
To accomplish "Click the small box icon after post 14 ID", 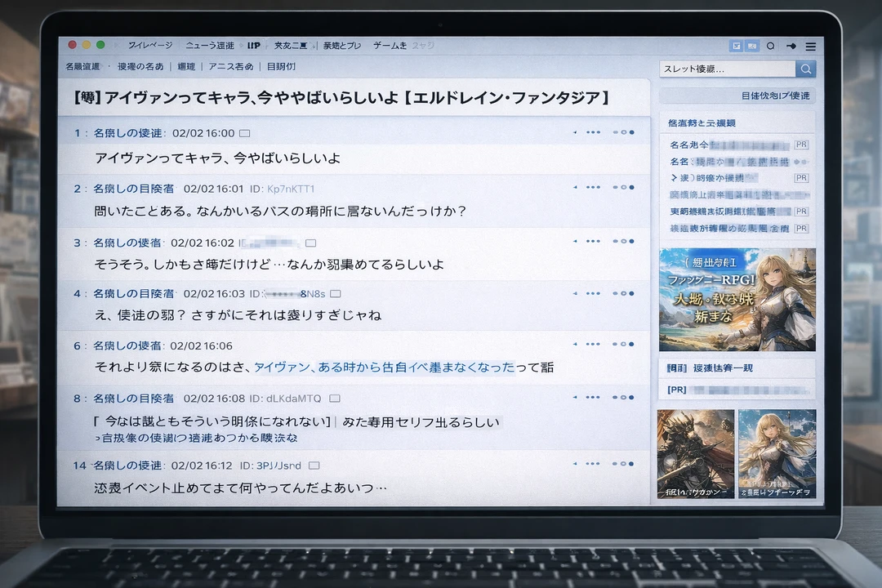I will 314,465.
